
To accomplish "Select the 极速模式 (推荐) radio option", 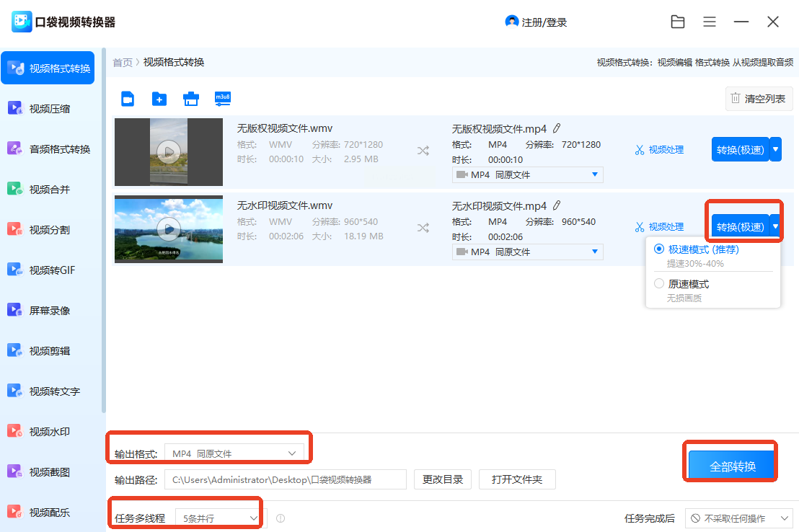I will pos(658,249).
